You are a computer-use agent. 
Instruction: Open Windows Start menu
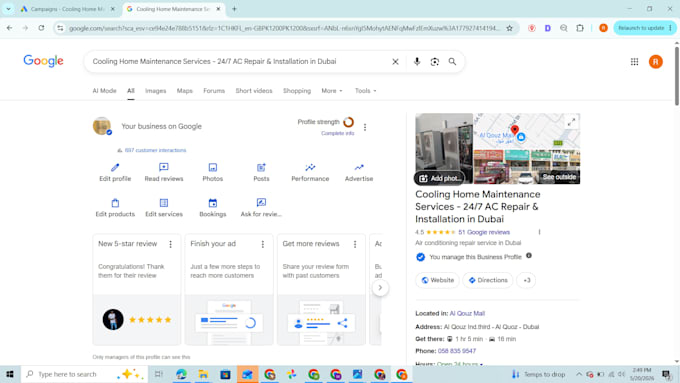[10, 374]
